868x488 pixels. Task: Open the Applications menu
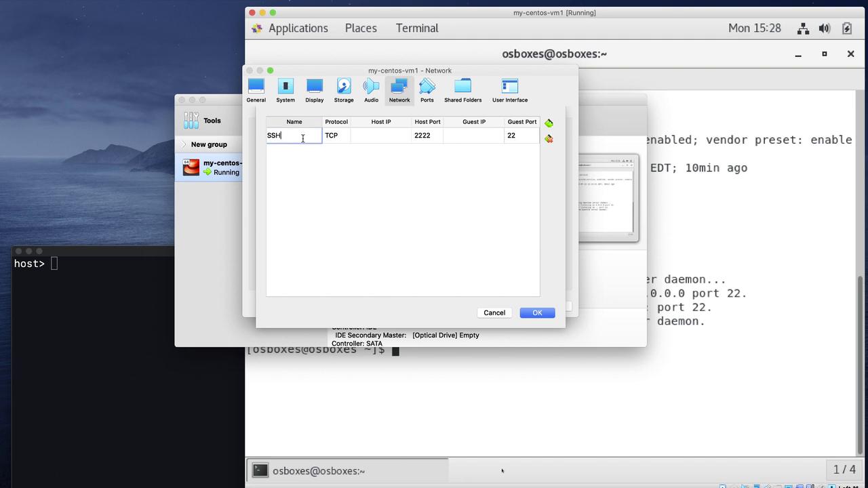(298, 28)
